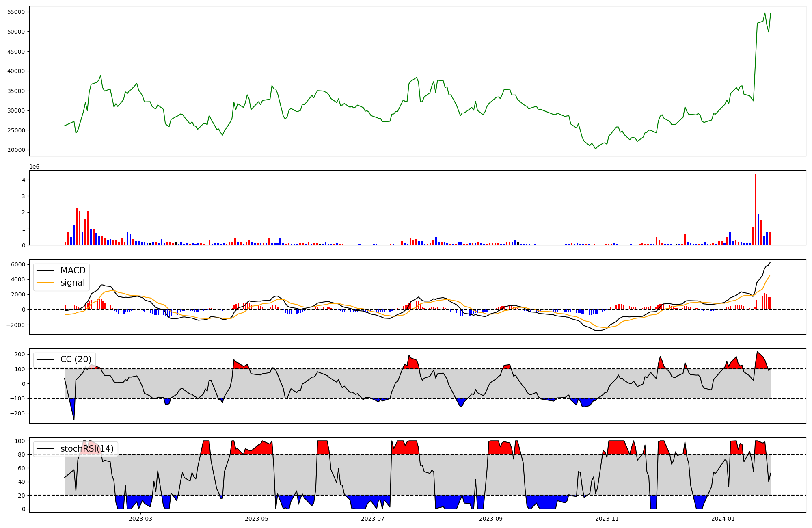Click the black MACD legend line swatch
Viewport: 812px width, 528px height.
tap(45, 270)
